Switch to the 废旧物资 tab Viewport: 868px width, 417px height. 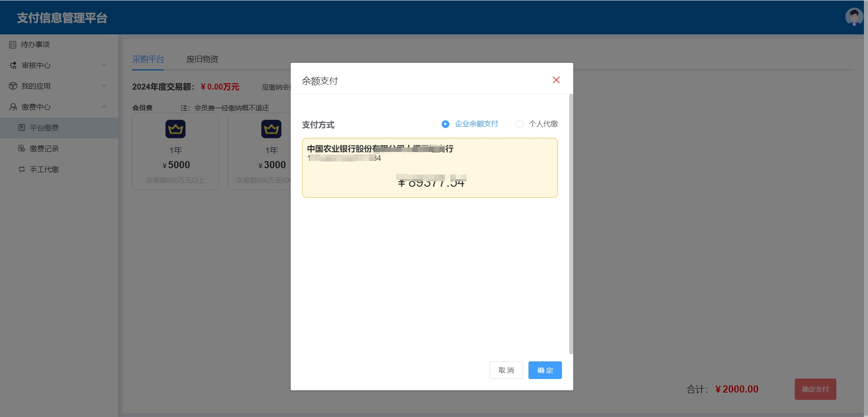coord(202,59)
